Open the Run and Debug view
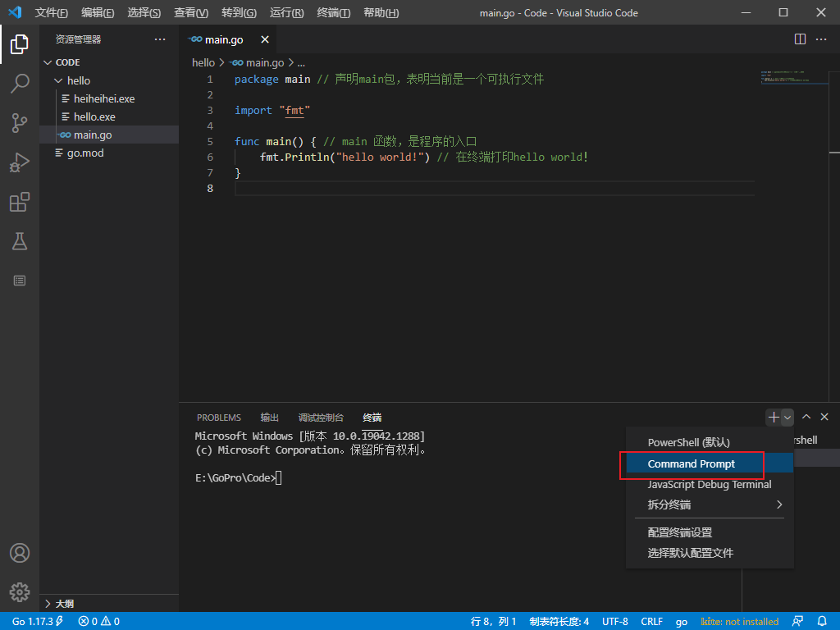The height and width of the screenshot is (630, 840). (20, 162)
